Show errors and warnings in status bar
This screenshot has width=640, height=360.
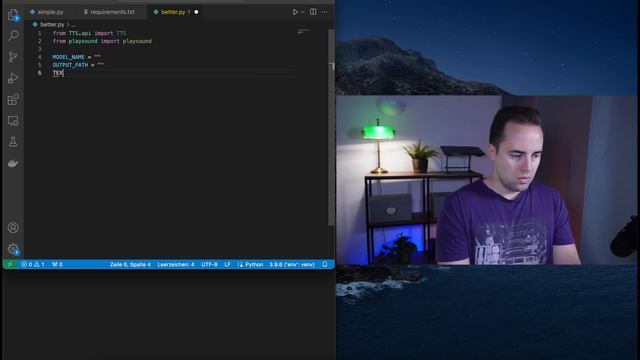coord(33,264)
